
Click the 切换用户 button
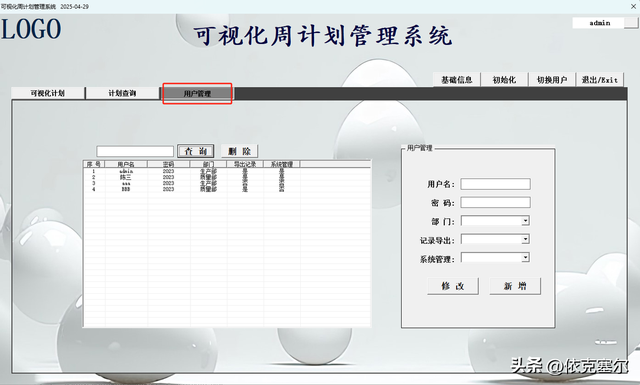click(552, 80)
